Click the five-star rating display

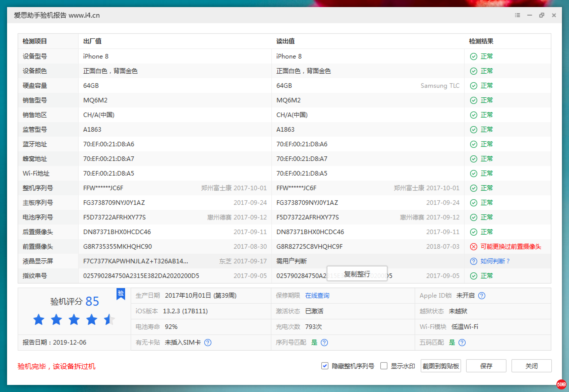coord(74,320)
